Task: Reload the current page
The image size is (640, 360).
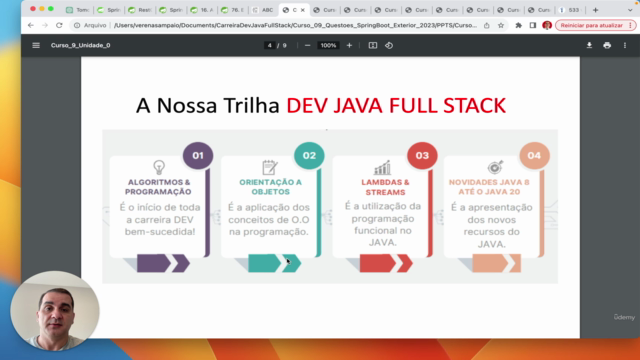Action: [x=59, y=25]
